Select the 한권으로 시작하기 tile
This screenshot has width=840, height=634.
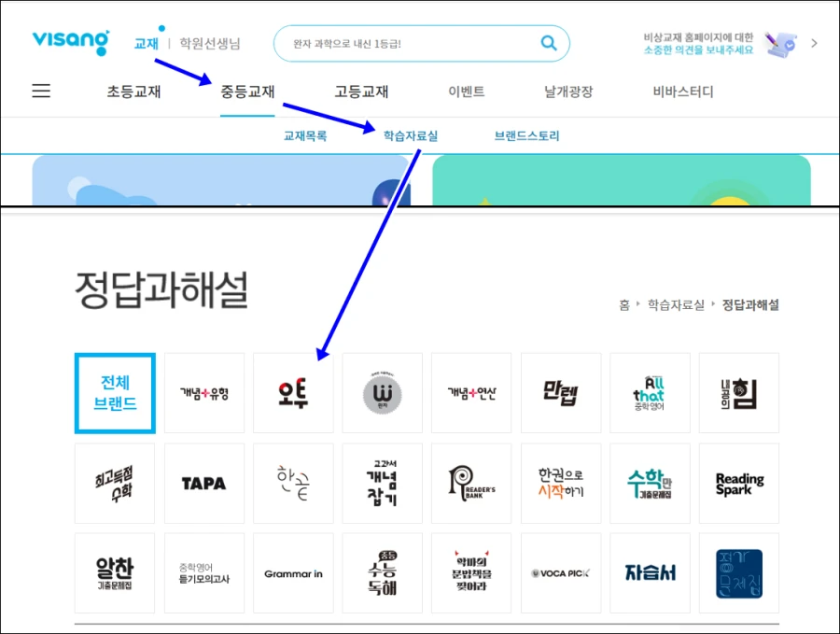point(561,484)
